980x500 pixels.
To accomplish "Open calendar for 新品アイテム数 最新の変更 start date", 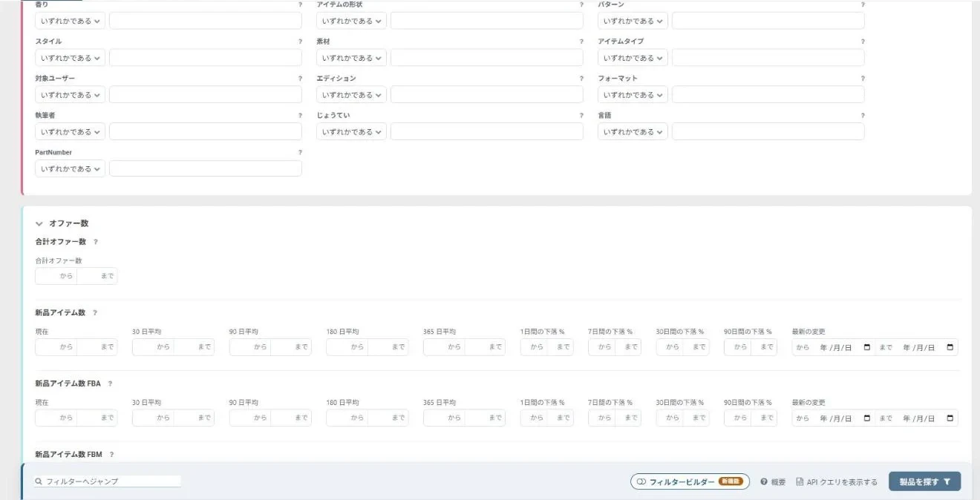I will (x=867, y=347).
